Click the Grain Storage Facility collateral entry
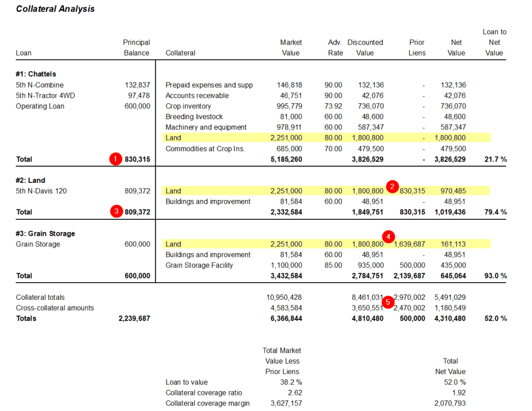Screen dimensions: 532x411 click(x=199, y=265)
